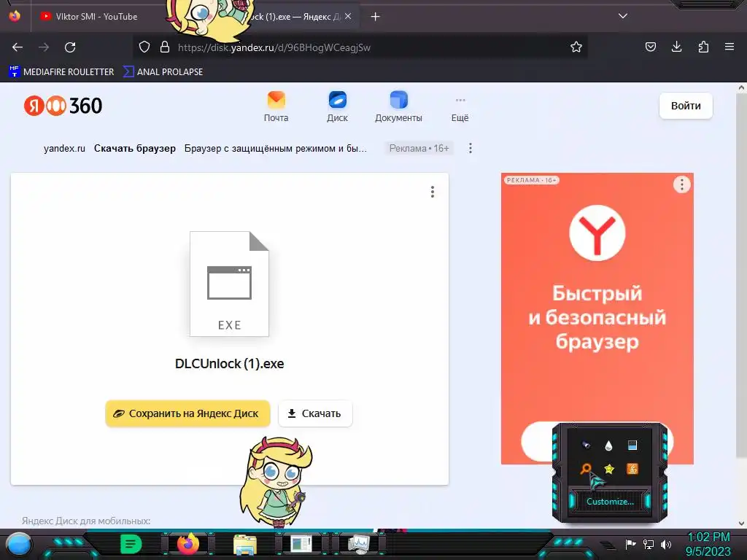Open the DLCUnlock (1).exe file preview icon
This screenshot has height=560, width=747.
point(229,284)
